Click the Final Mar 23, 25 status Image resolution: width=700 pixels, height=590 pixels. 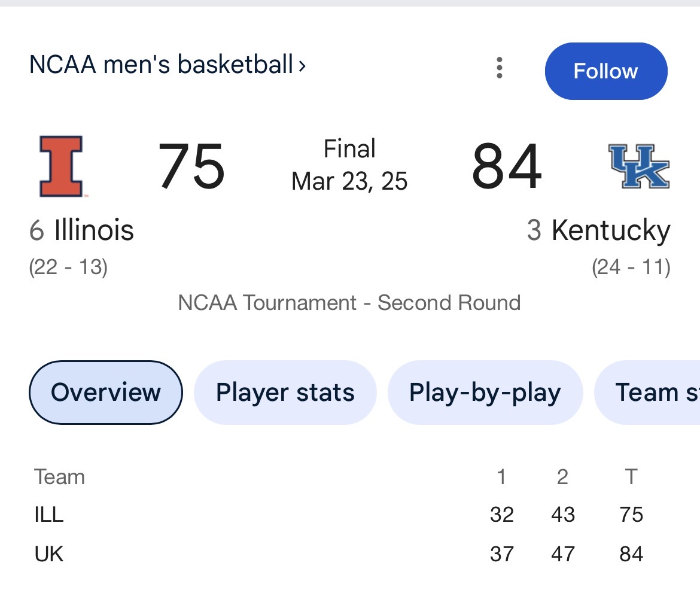click(349, 165)
